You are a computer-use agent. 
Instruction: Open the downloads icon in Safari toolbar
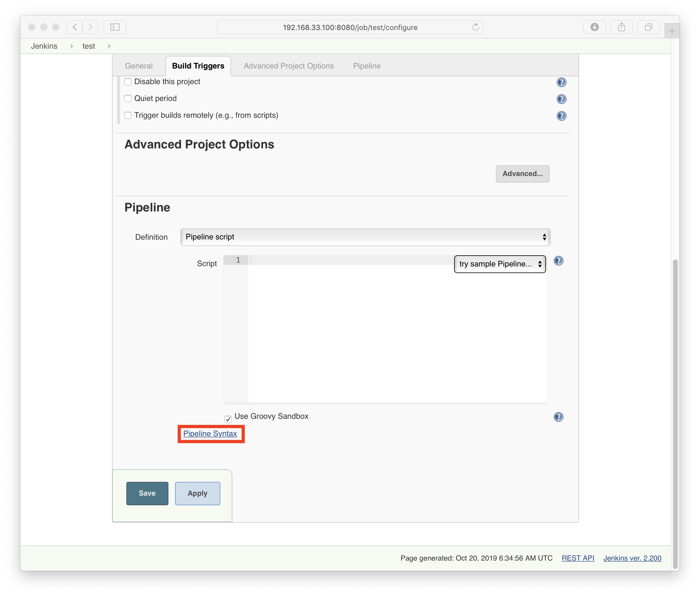click(x=594, y=27)
